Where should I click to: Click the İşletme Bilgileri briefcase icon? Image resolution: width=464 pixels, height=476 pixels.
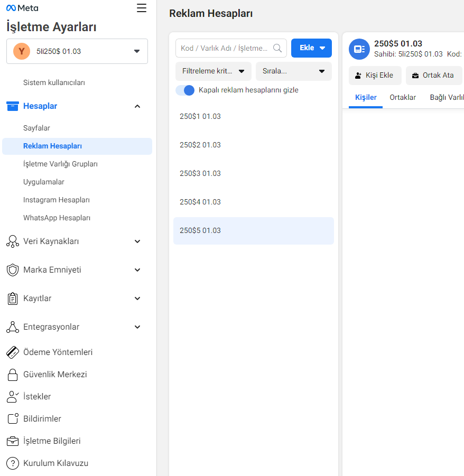[13, 441]
